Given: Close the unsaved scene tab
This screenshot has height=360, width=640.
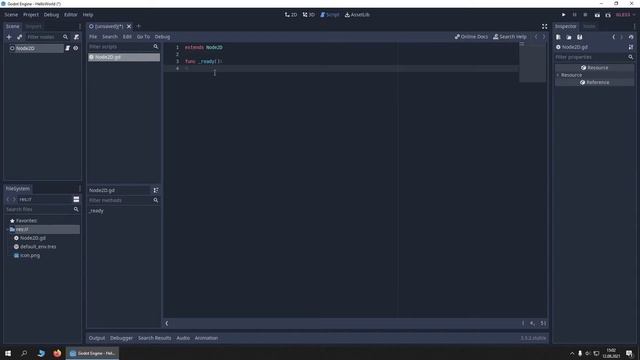Looking at the screenshot, I should [x=129, y=26].
